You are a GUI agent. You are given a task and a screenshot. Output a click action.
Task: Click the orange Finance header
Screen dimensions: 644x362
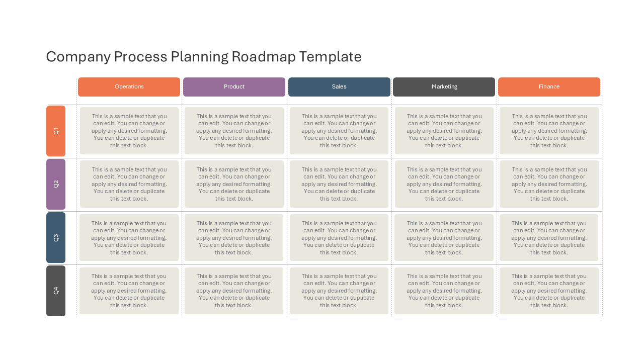549,87
